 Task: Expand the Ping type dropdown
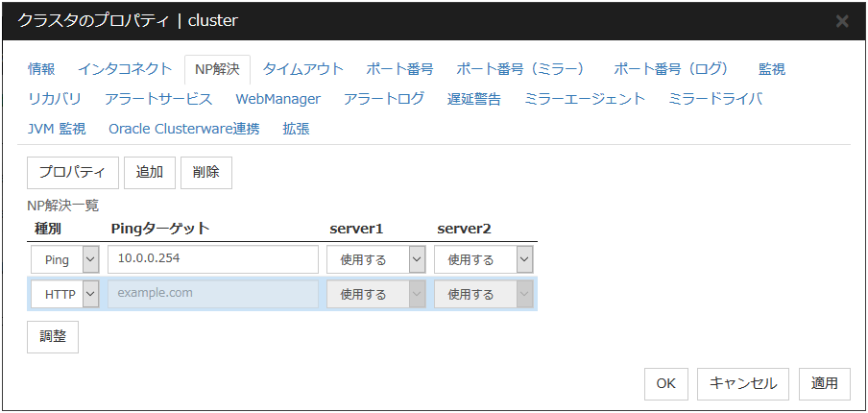[x=64, y=259]
